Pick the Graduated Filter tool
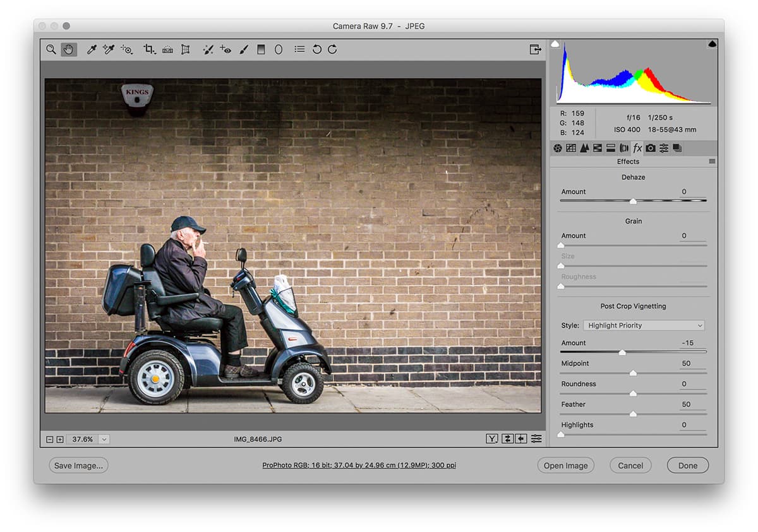This screenshot has width=758, height=532. tap(261, 49)
